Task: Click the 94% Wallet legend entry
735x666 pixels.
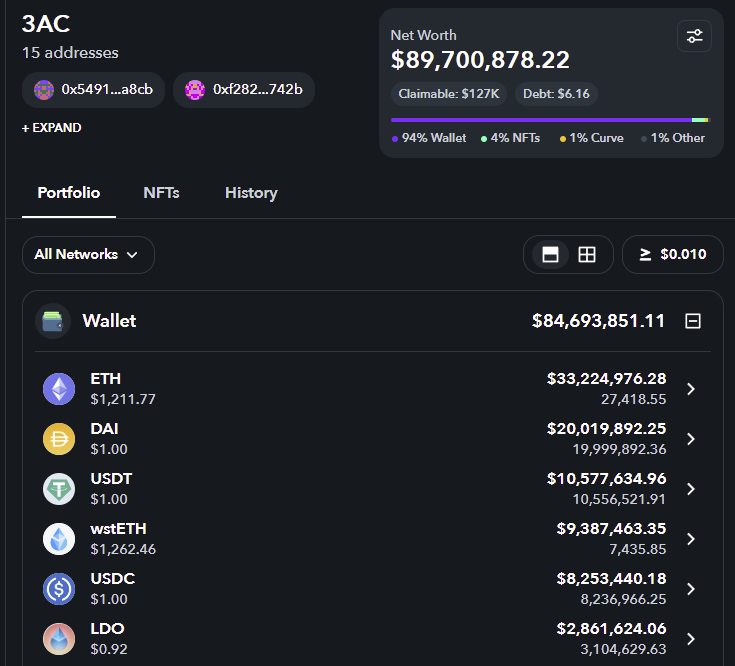Action: click(429, 138)
